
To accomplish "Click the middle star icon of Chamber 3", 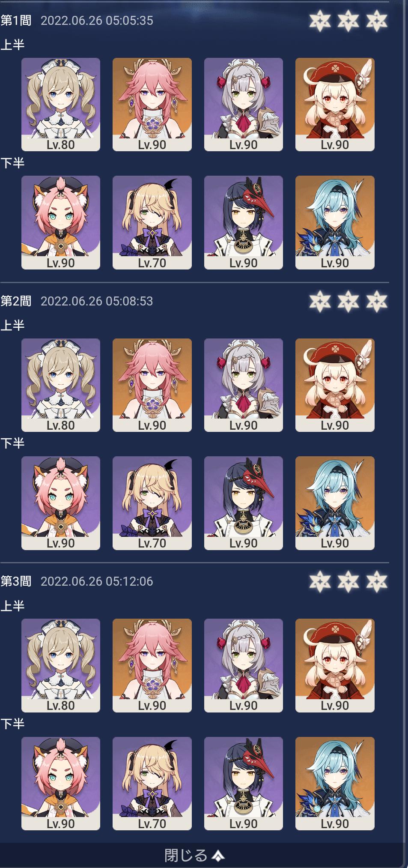I will click(348, 581).
